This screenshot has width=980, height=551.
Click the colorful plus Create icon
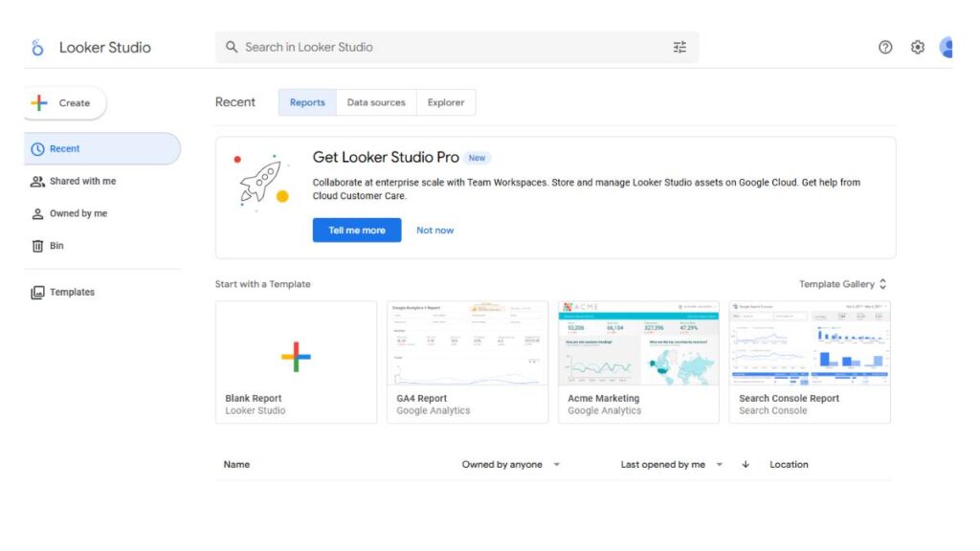coord(39,102)
